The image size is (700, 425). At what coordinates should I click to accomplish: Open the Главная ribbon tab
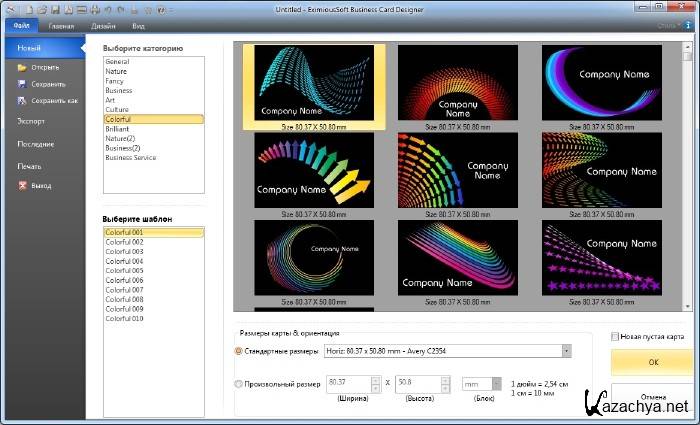click(62, 26)
